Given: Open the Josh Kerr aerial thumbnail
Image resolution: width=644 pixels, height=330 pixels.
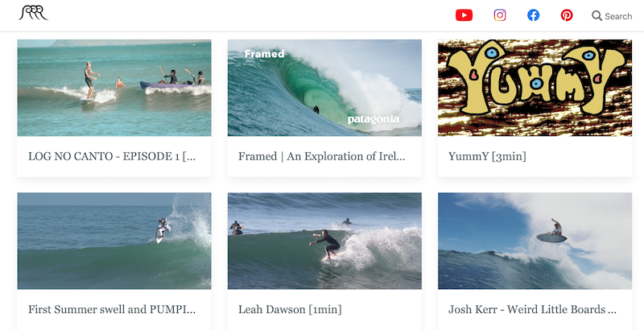Looking at the screenshot, I should click(x=535, y=241).
